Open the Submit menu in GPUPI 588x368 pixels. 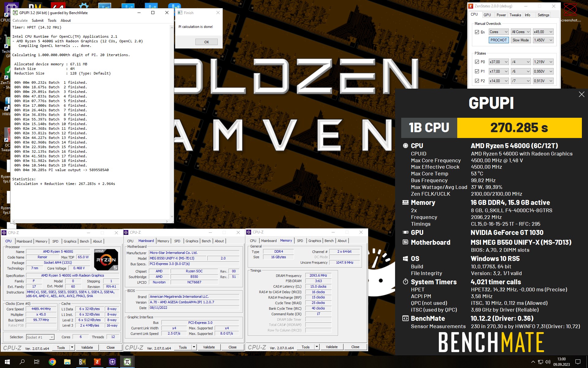[x=38, y=21]
